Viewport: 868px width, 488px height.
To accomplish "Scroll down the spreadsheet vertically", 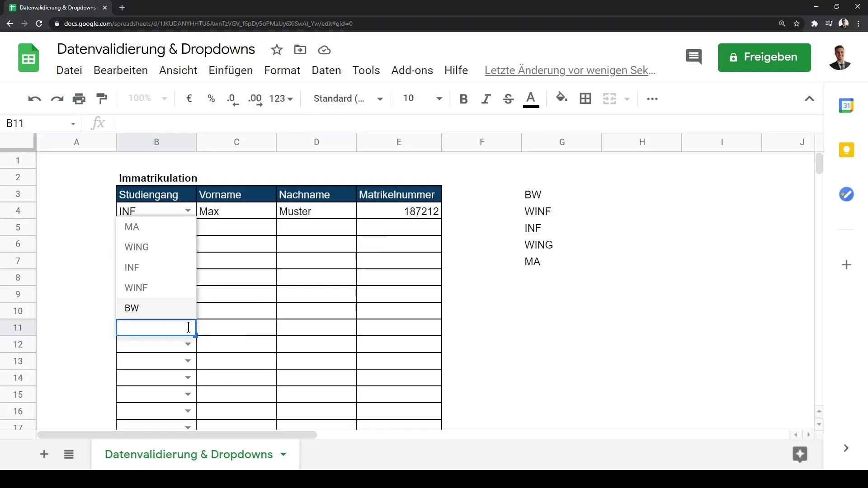I will tap(819, 424).
